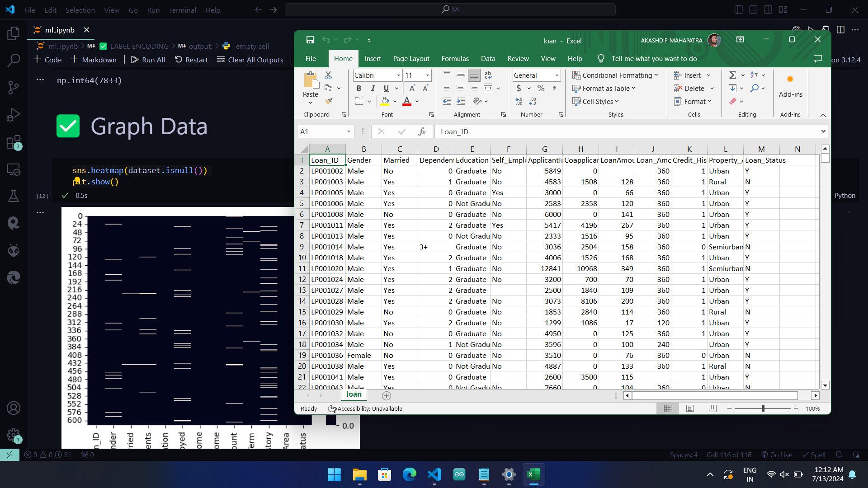Click the loan sheet tab
The height and width of the screenshot is (488, 868).
[x=353, y=395]
